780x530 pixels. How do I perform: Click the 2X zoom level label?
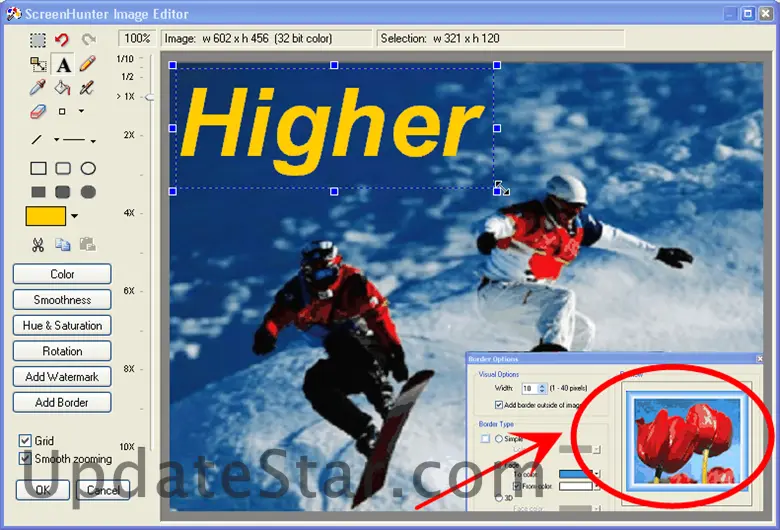pyautogui.click(x=129, y=135)
